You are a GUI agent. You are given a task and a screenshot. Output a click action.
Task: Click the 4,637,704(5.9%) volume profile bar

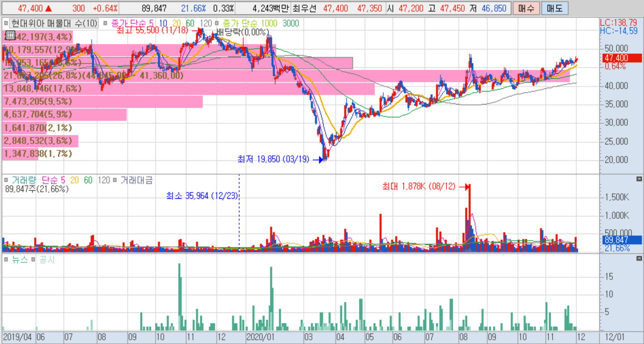pos(64,115)
